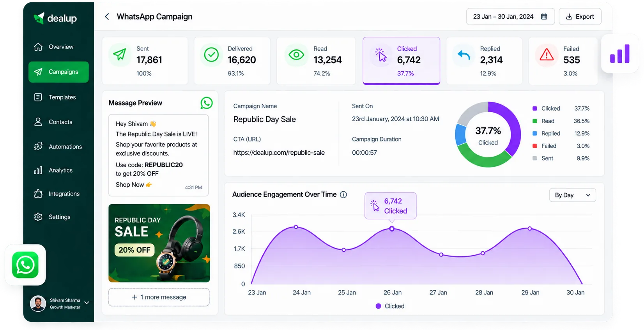Click the Export button
Viewport: 644px width, 330px height.
580,16
